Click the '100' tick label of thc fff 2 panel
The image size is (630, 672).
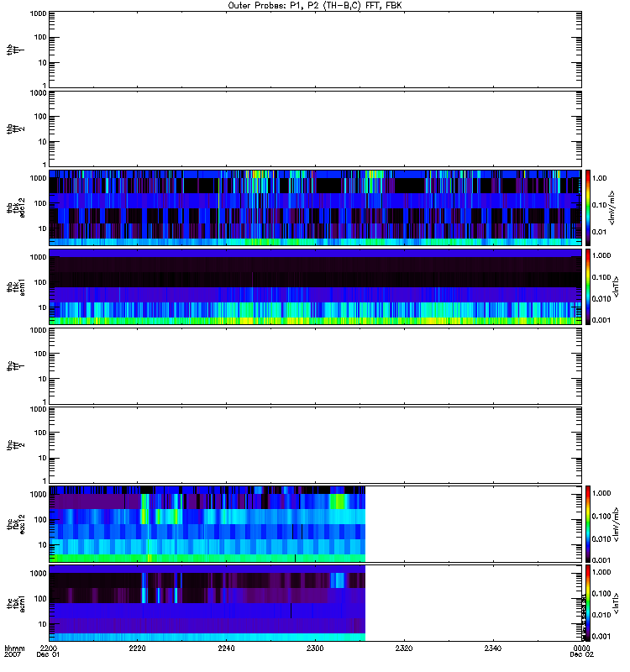point(40,433)
